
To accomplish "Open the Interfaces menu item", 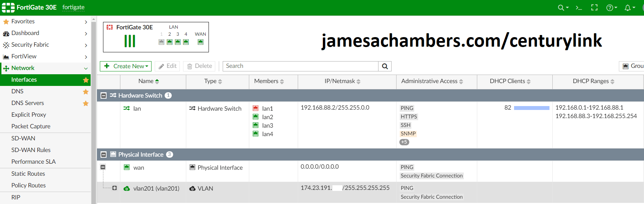I will pos(45,80).
